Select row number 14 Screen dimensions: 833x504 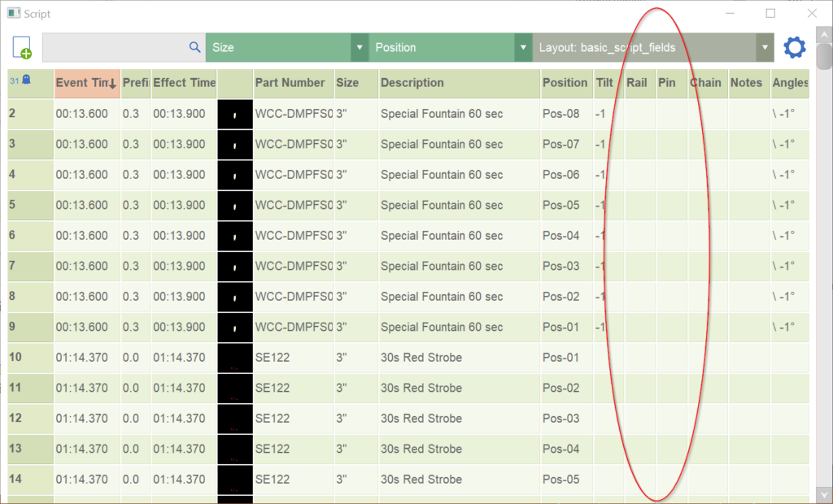click(x=29, y=480)
